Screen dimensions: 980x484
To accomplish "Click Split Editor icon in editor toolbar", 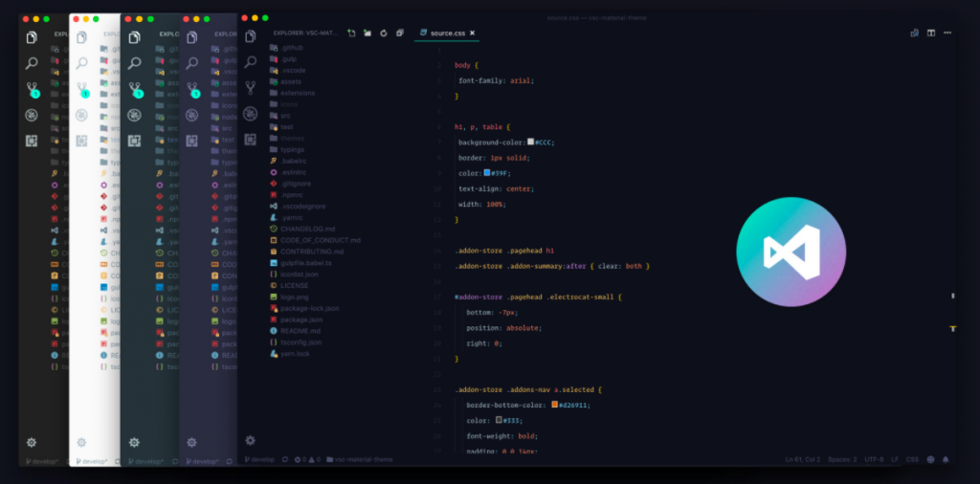I will (931, 33).
